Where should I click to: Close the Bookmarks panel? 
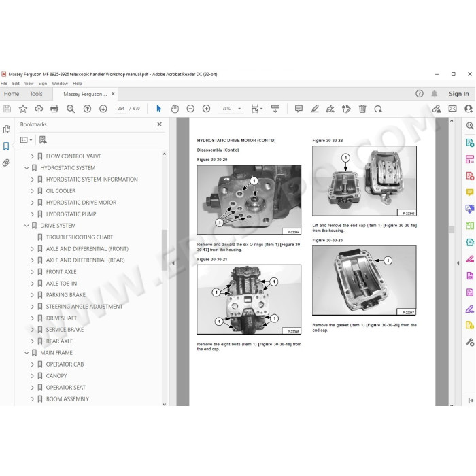tap(159, 124)
